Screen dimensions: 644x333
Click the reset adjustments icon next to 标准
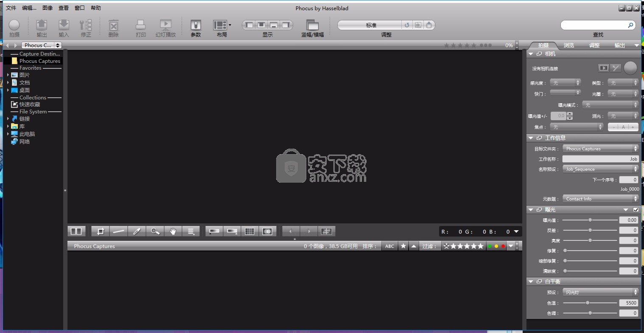coord(407,25)
